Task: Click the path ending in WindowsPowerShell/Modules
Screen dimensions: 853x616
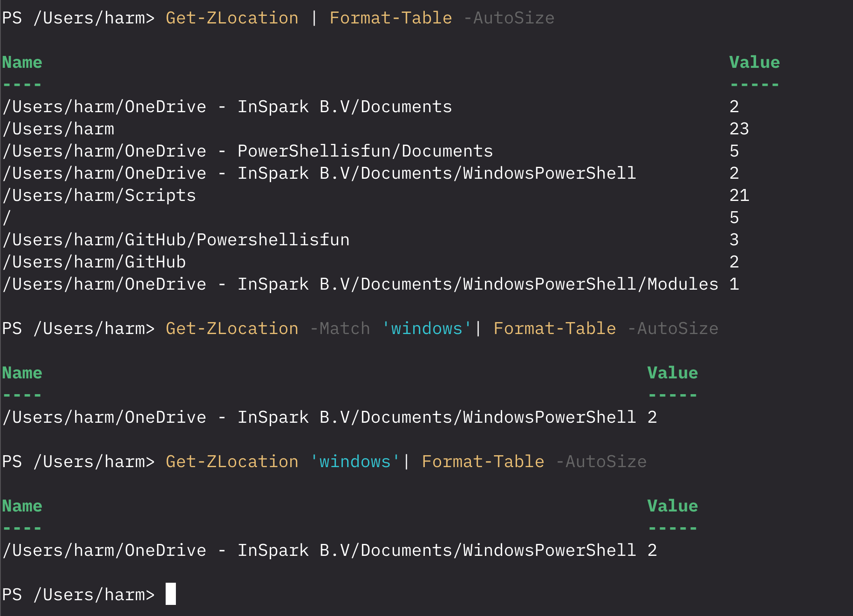Action: click(x=360, y=285)
